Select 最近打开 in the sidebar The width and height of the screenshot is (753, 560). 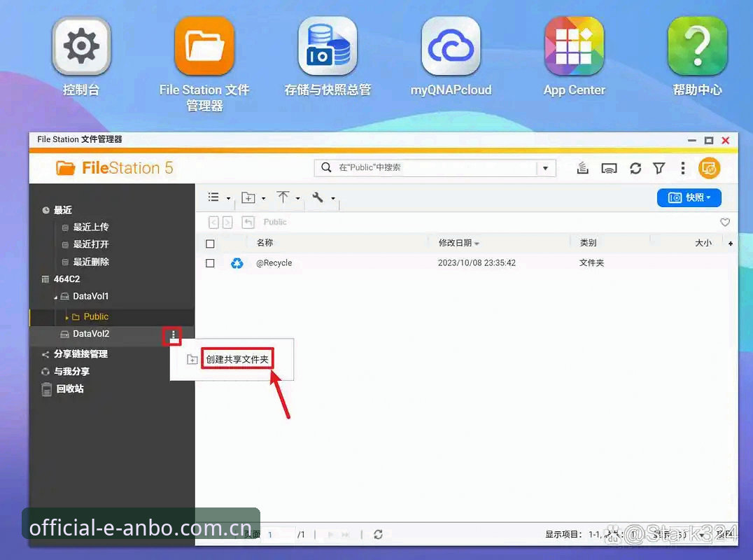(x=91, y=244)
